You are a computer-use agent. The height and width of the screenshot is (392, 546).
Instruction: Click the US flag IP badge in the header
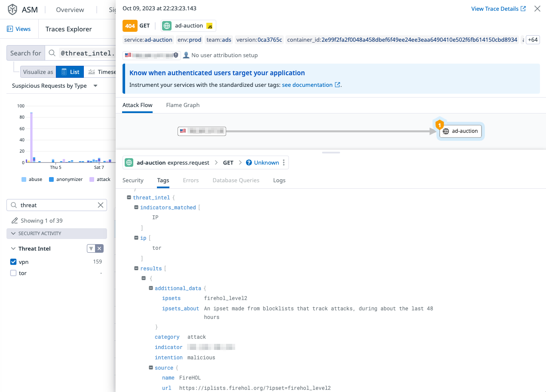coord(151,55)
